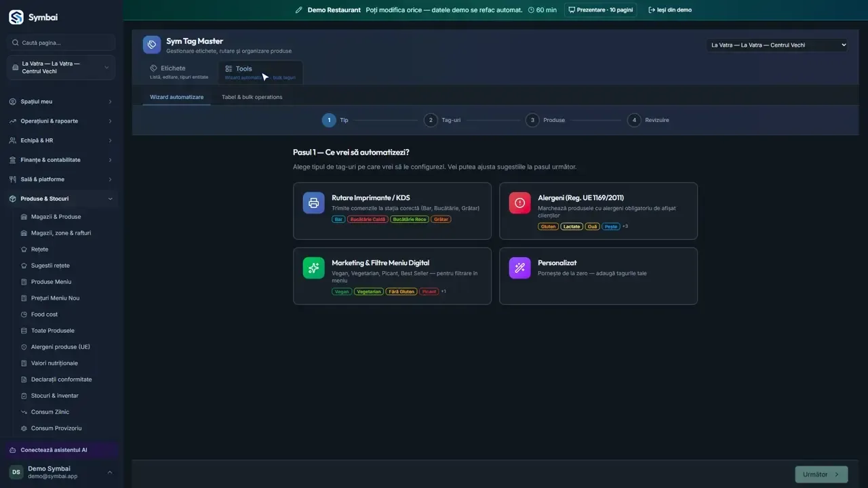Screen dimensions: 868x488
Task: Open the sidebar La Vatra — Centrul Vechi selector
Action: pos(61,68)
